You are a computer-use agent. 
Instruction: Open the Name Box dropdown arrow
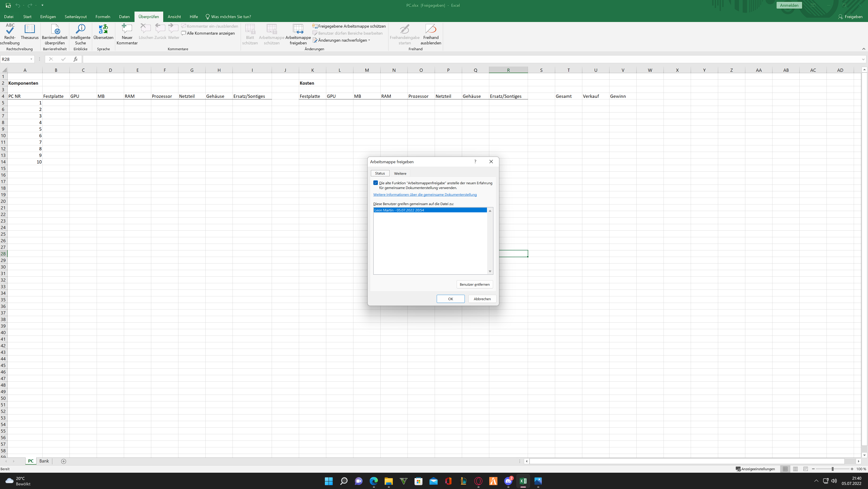tap(31, 59)
